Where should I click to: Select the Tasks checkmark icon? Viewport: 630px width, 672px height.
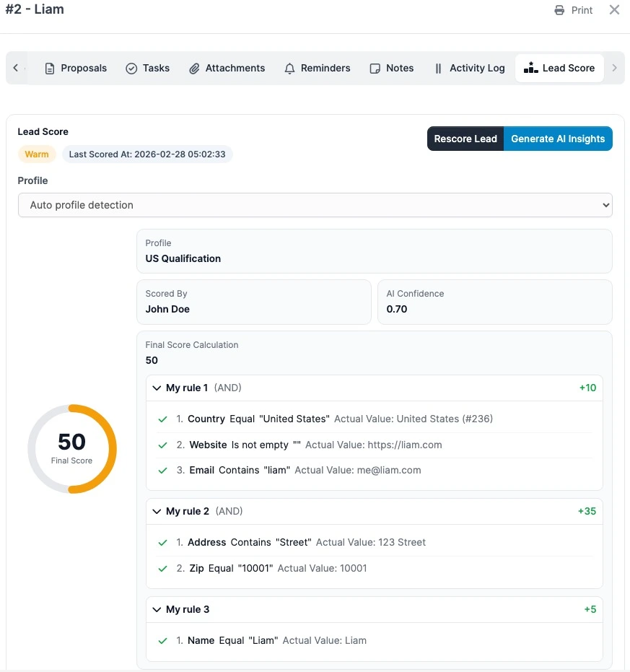tap(131, 68)
